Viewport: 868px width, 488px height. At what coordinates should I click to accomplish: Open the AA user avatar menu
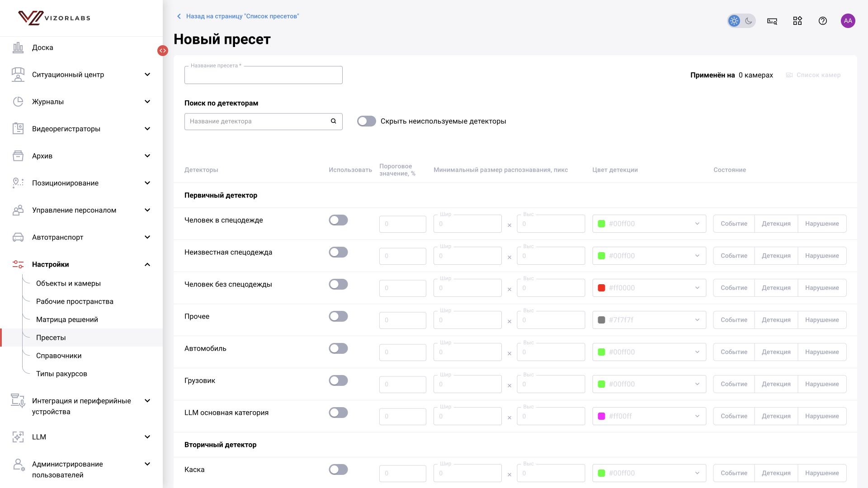point(848,21)
